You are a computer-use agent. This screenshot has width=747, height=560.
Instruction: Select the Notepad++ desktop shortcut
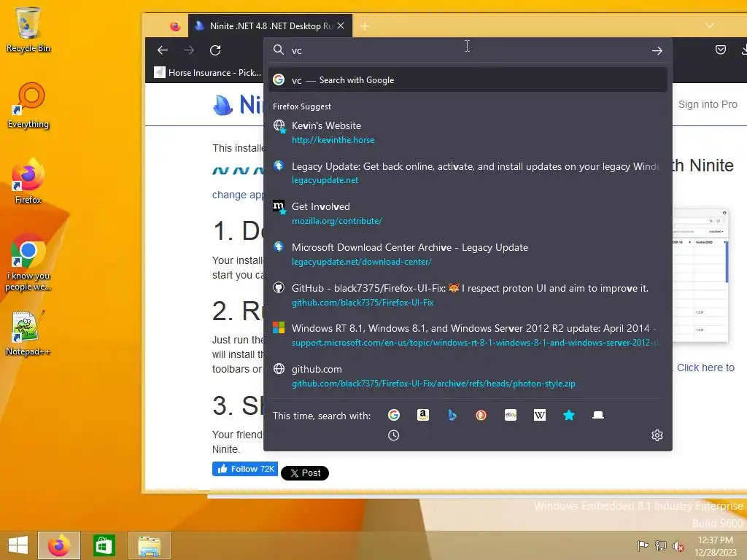28,332
